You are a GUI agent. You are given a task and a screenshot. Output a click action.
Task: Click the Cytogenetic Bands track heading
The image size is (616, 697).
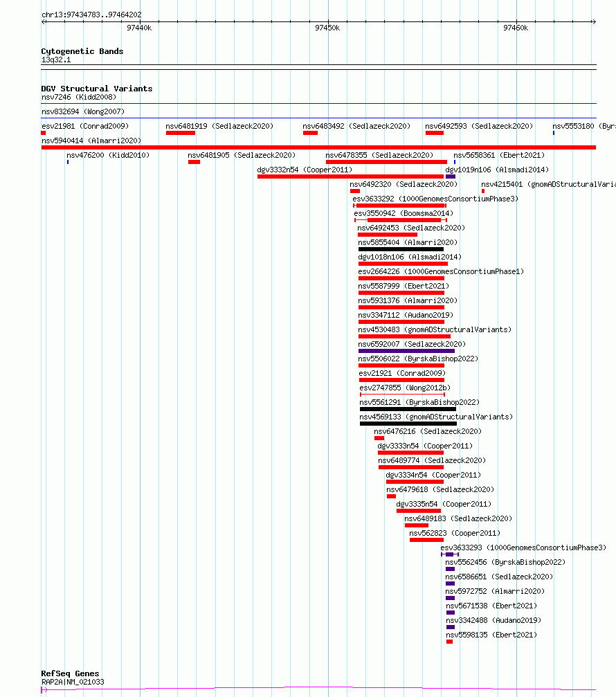coord(82,51)
